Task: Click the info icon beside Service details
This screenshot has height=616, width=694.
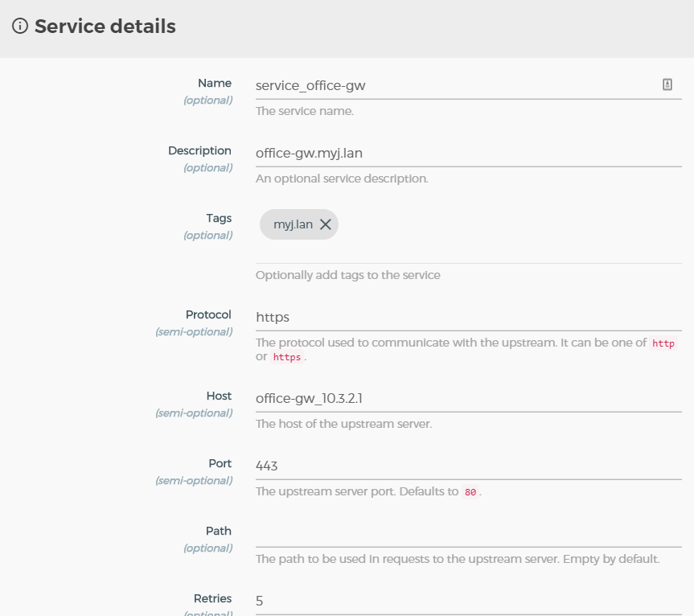Action: (20, 27)
